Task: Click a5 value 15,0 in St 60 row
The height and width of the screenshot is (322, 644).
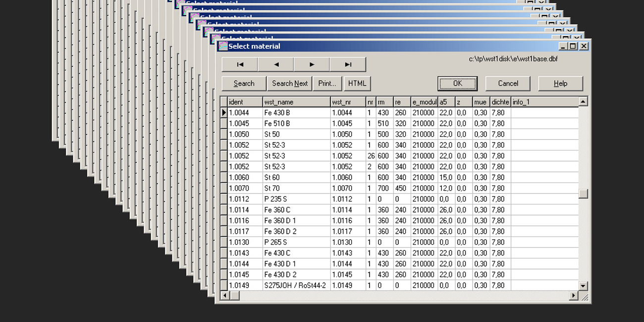Action: (446, 177)
